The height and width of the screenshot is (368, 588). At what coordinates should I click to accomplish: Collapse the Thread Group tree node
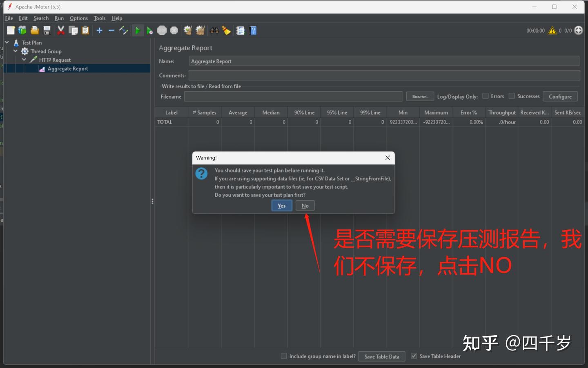pyautogui.click(x=15, y=51)
